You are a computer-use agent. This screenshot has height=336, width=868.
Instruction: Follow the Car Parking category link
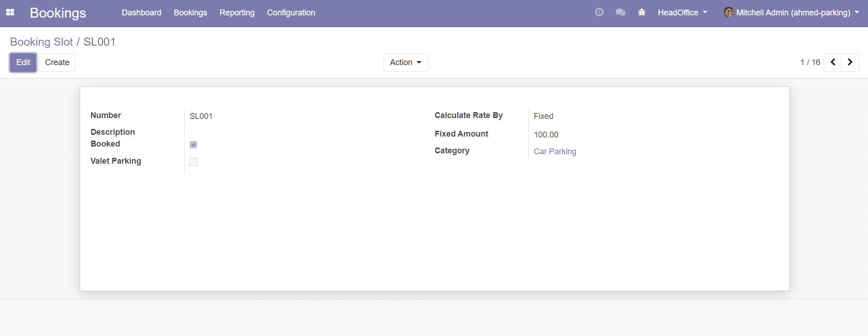[x=555, y=151]
